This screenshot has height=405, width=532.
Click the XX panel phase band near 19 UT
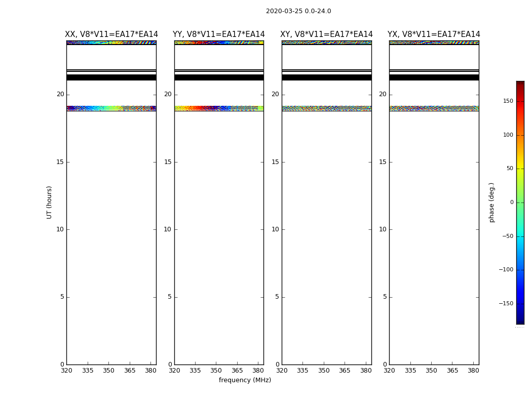(x=111, y=108)
